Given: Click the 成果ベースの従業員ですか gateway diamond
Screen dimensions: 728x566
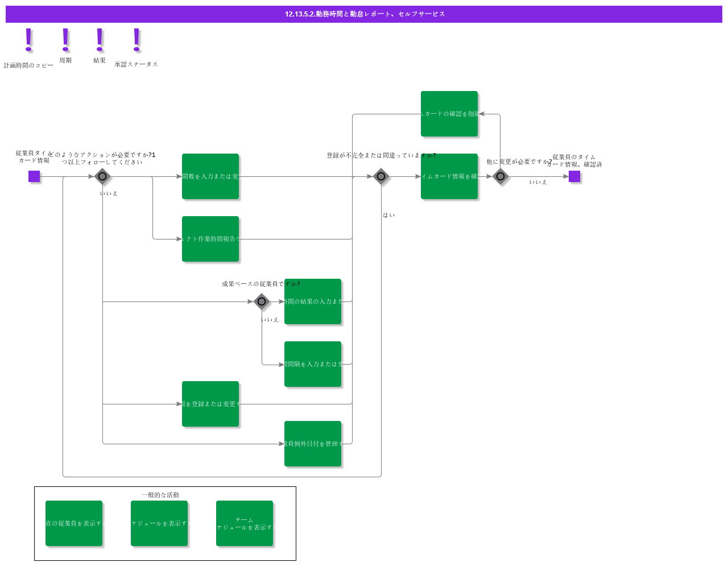Looking at the screenshot, I should 262,301.
